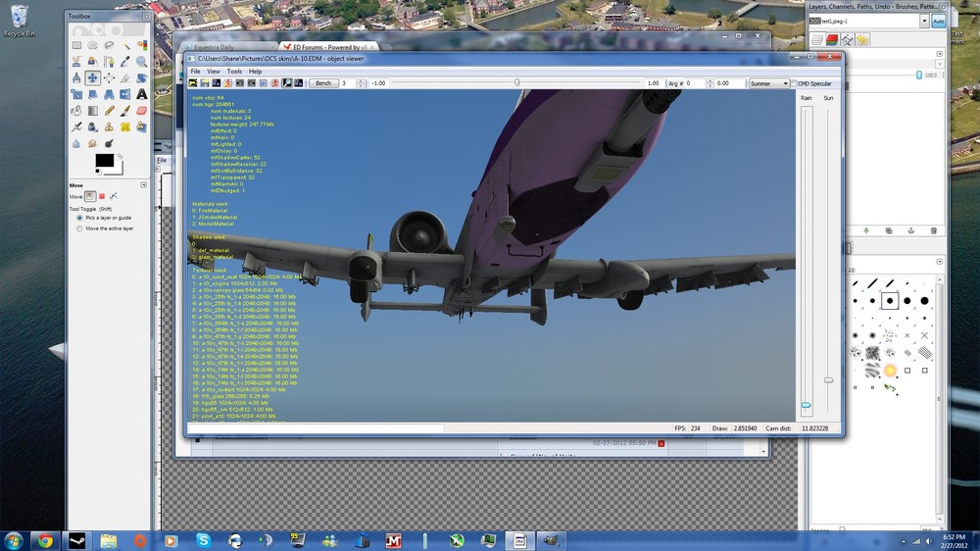Image resolution: width=980 pixels, height=551 pixels.
Task: Open the GIMP image window File menu
Action: coord(162,160)
